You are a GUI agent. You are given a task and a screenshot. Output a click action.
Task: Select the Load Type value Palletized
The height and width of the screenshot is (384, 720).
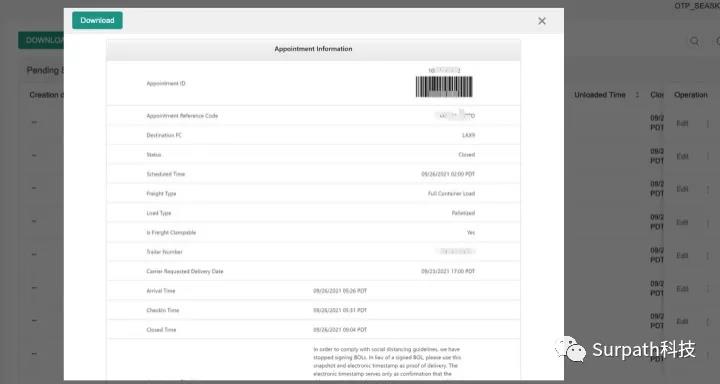pos(463,213)
